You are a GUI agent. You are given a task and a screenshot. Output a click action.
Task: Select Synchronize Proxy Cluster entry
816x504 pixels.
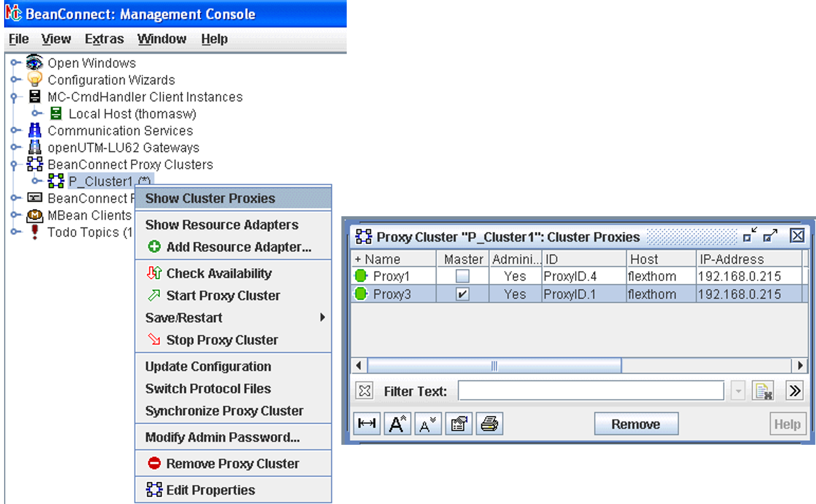point(233,410)
